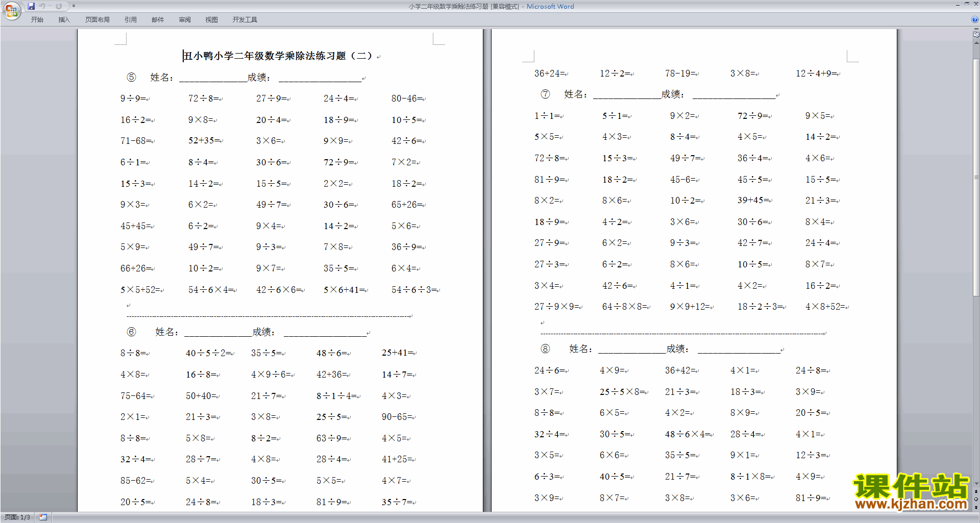Click the problem 8÷1÷4=
The height and width of the screenshot is (523, 980).
[x=337, y=396]
